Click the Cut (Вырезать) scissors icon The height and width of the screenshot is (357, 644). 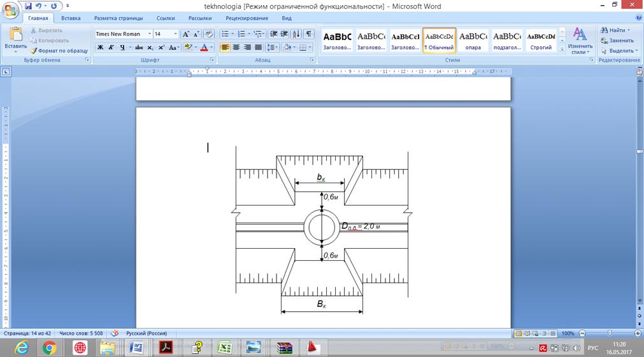click(34, 31)
